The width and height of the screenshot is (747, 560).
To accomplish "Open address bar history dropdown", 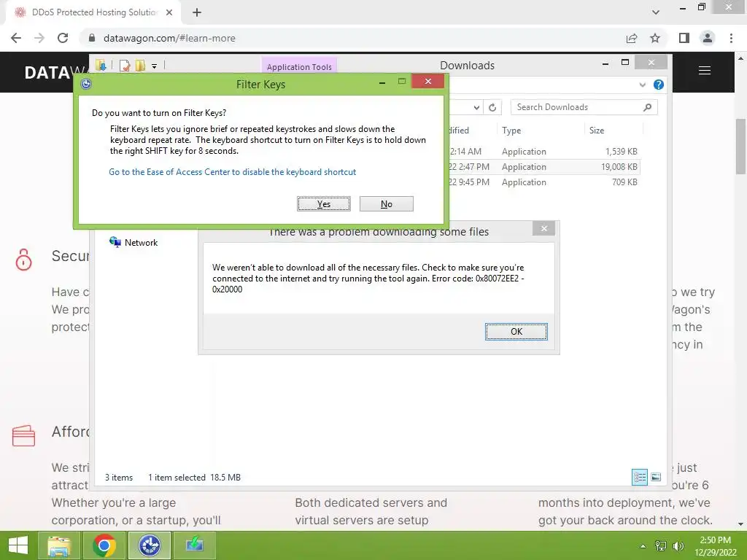I will coord(476,108).
